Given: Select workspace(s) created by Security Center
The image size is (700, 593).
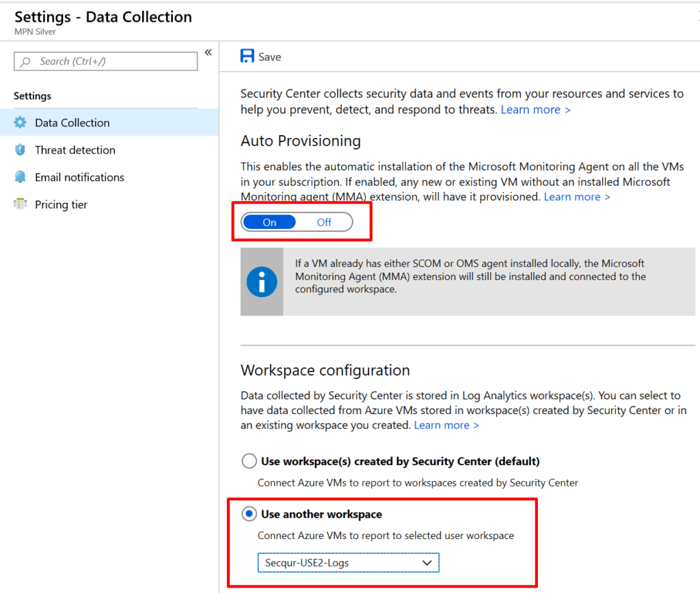Looking at the screenshot, I should (x=249, y=461).
